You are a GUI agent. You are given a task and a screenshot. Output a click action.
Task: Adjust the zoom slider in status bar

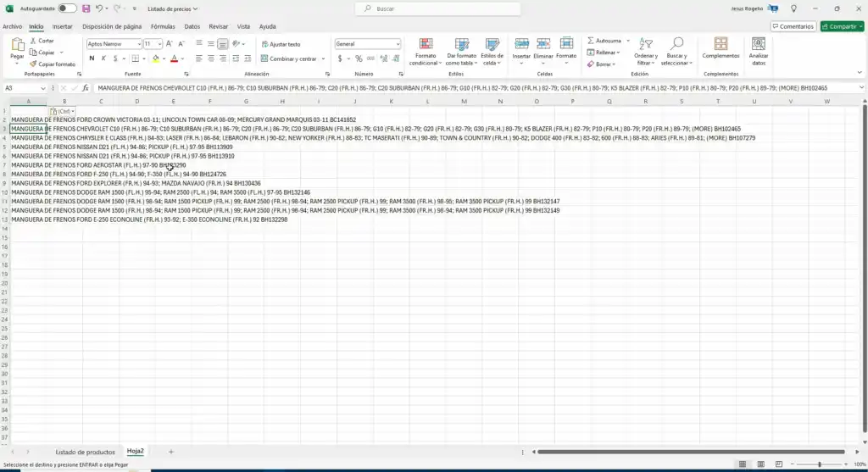coord(820,464)
